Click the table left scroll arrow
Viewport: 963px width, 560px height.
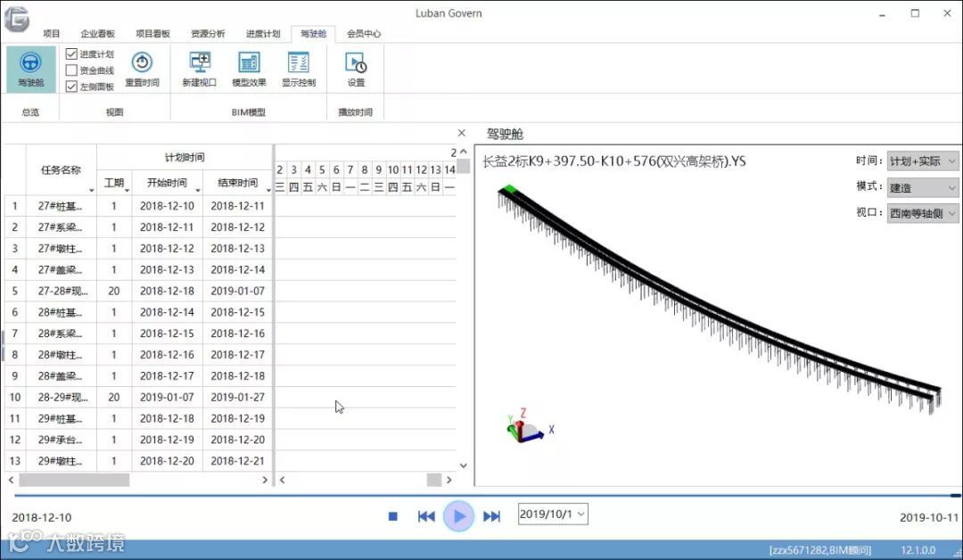[x=11, y=480]
